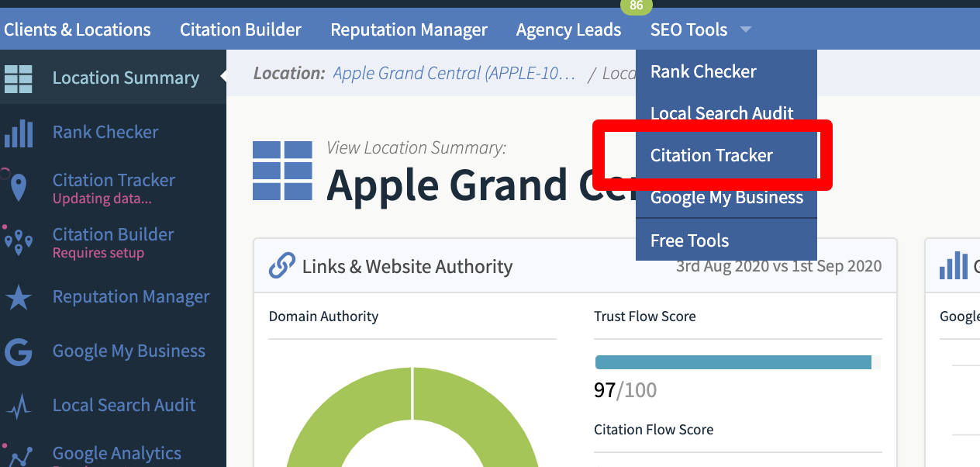Click the Reputation Manager star icon
This screenshot has height=467, width=980.
(19, 297)
